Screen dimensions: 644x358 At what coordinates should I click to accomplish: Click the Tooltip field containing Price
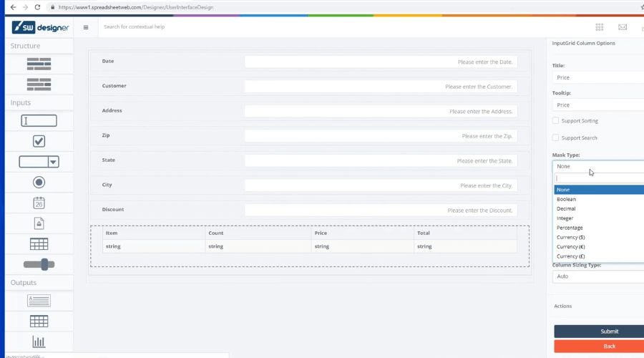(x=598, y=105)
